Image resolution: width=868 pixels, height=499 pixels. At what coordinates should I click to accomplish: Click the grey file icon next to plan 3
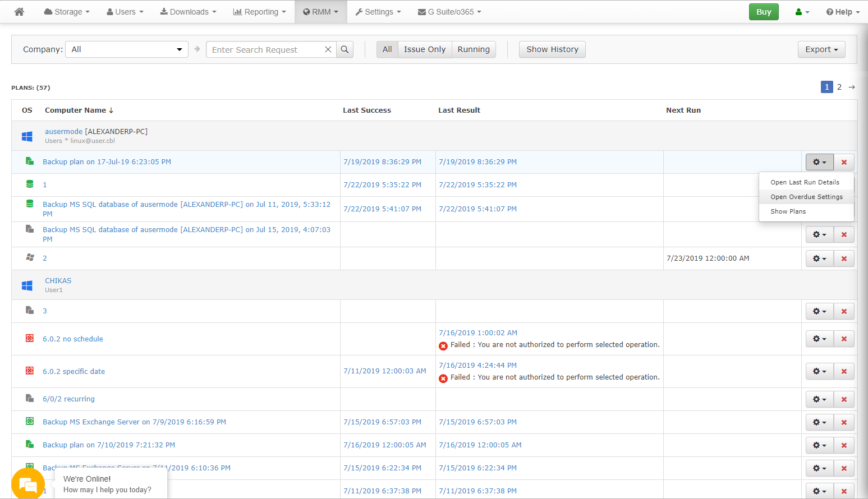(30, 311)
